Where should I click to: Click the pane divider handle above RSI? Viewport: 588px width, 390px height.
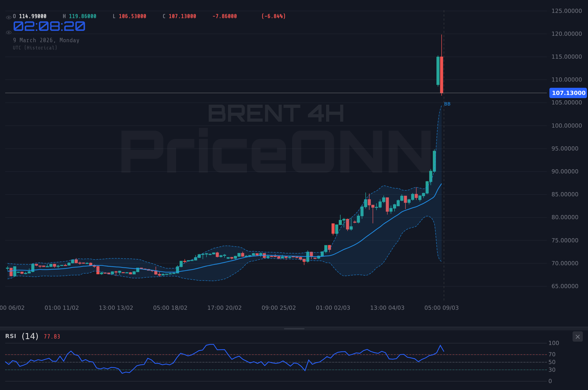click(294, 329)
